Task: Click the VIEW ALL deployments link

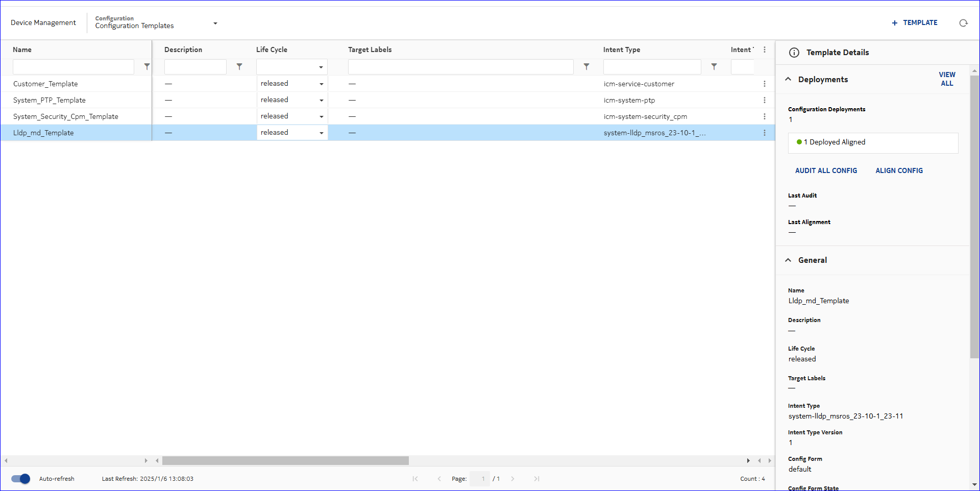Action: coord(947,79)
